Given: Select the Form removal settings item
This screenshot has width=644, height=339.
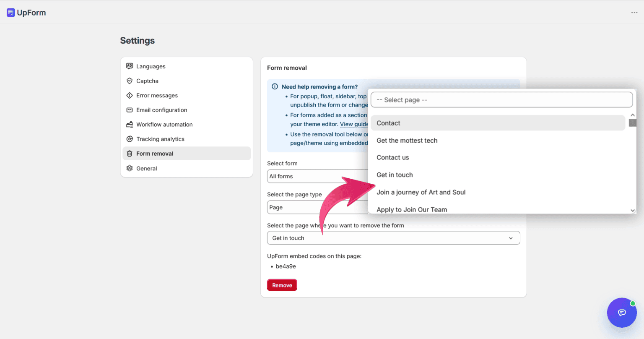Looking at the screenshot, I should [187, 154].
